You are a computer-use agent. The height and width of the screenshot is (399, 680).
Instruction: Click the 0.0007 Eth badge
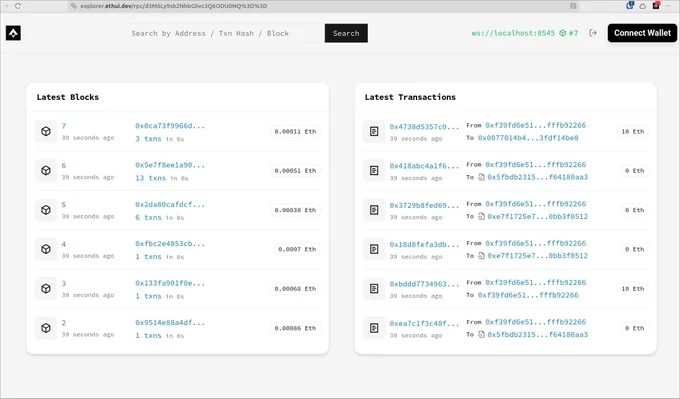[297, 249]
